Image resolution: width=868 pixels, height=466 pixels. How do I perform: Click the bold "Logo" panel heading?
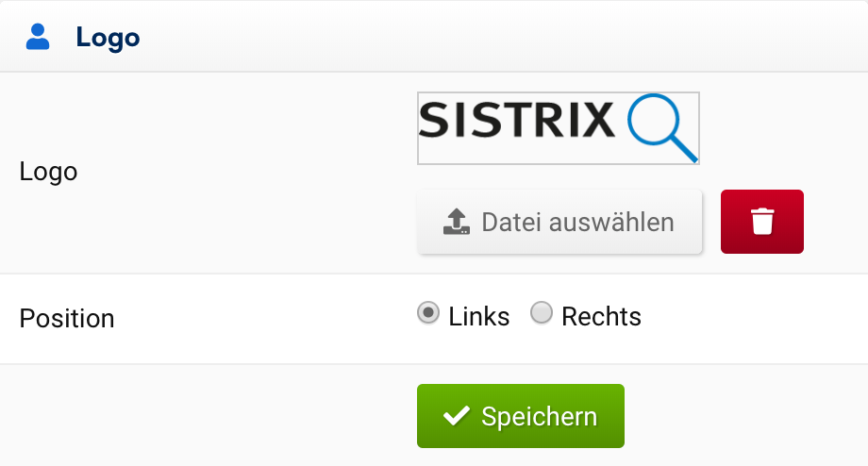point(108,39)
